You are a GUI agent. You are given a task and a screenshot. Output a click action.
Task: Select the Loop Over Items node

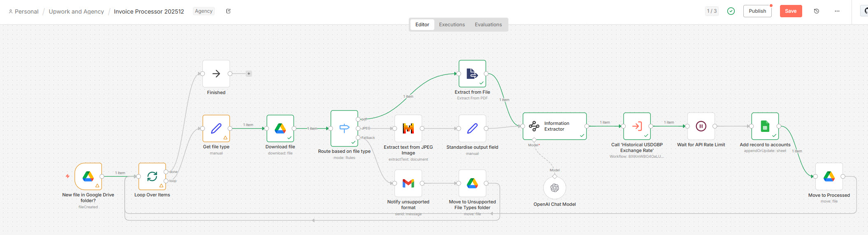(x=152, y=176)
